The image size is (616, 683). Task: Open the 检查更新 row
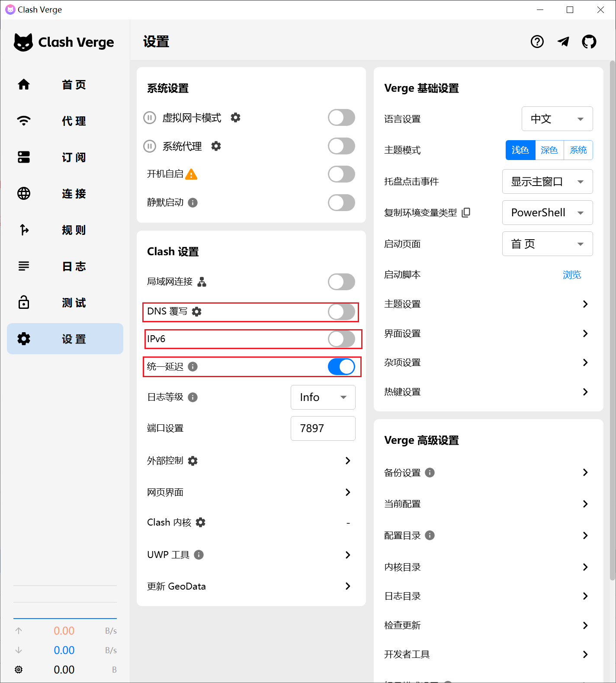pyautogui.click(x=488, y=625)
